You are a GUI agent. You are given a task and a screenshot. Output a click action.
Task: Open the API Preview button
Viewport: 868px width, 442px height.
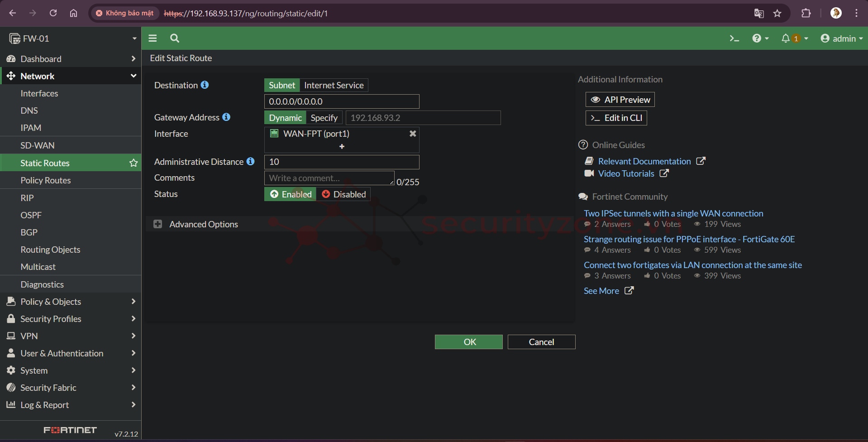pos(620,100)
